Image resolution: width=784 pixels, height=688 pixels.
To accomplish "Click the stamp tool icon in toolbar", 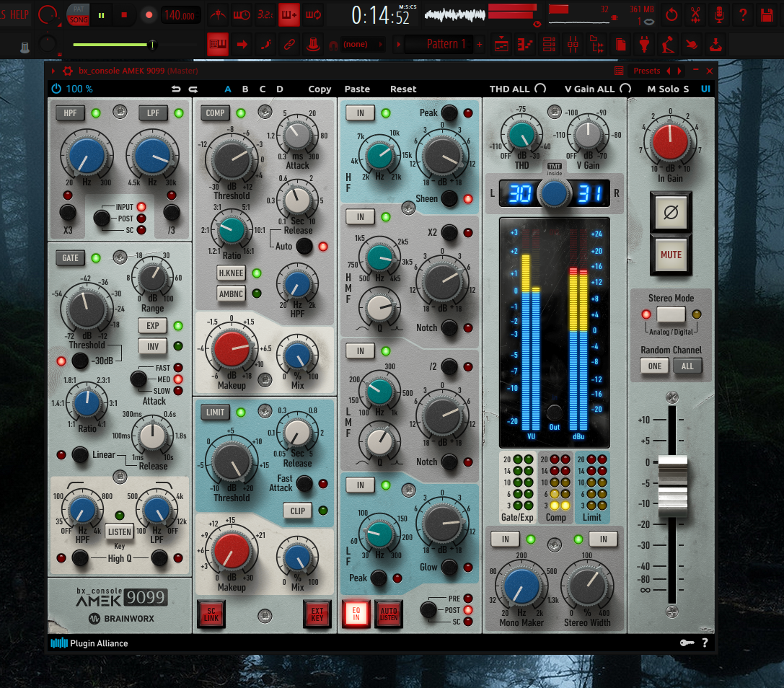I will [x=313, y=45].
